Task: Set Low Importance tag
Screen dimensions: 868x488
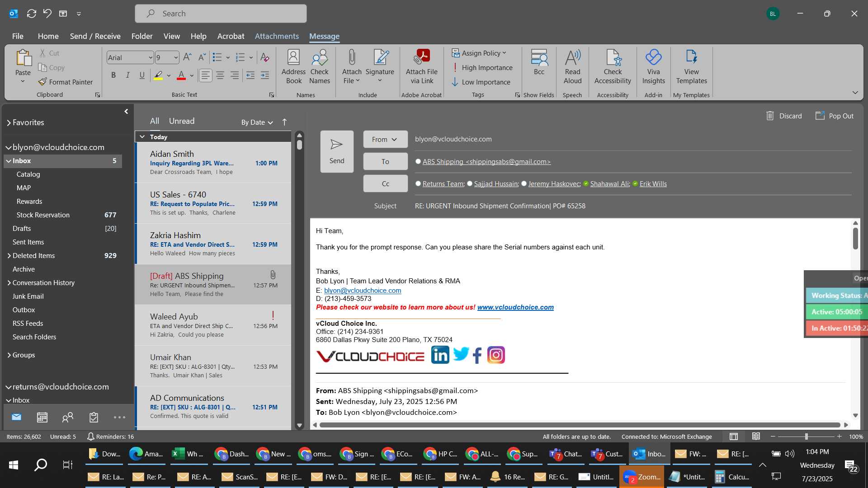Action: coord(481,82)
